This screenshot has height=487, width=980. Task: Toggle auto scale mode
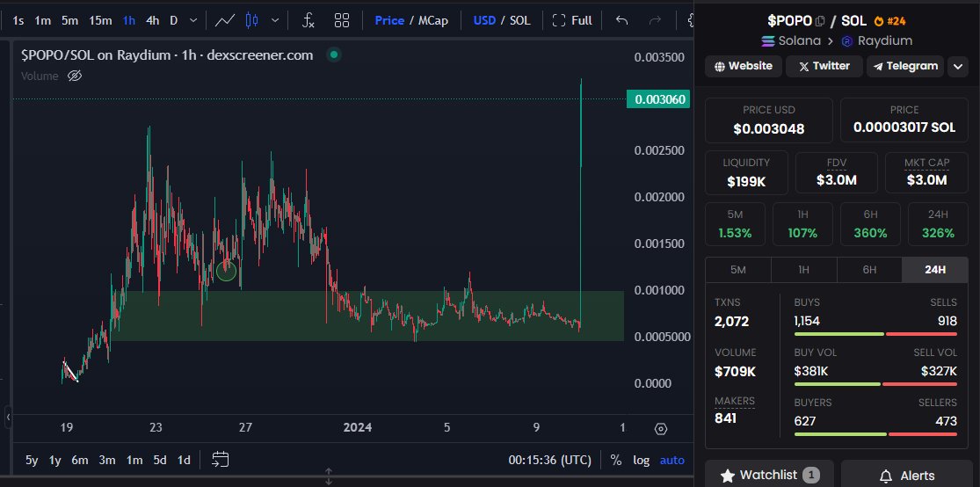(x=671, y=460)
